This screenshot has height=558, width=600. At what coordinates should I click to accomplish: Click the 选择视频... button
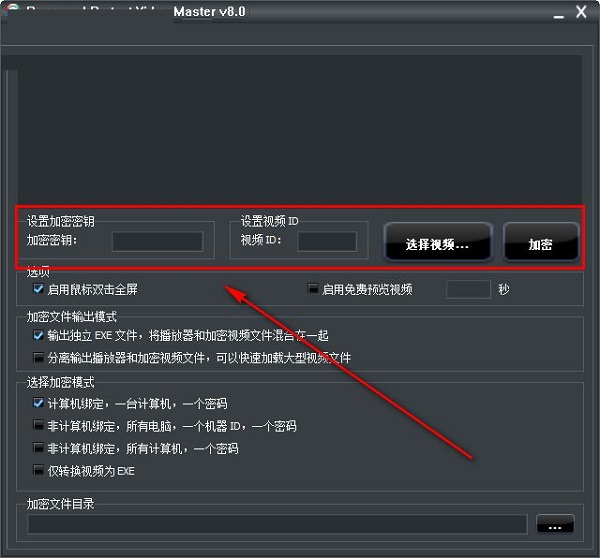point(437,242)
